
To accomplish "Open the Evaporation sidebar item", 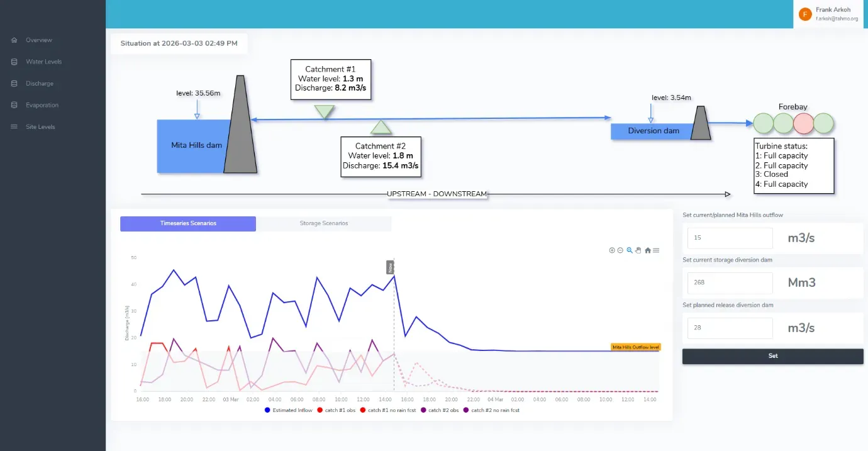I will (x=42, y=105).
